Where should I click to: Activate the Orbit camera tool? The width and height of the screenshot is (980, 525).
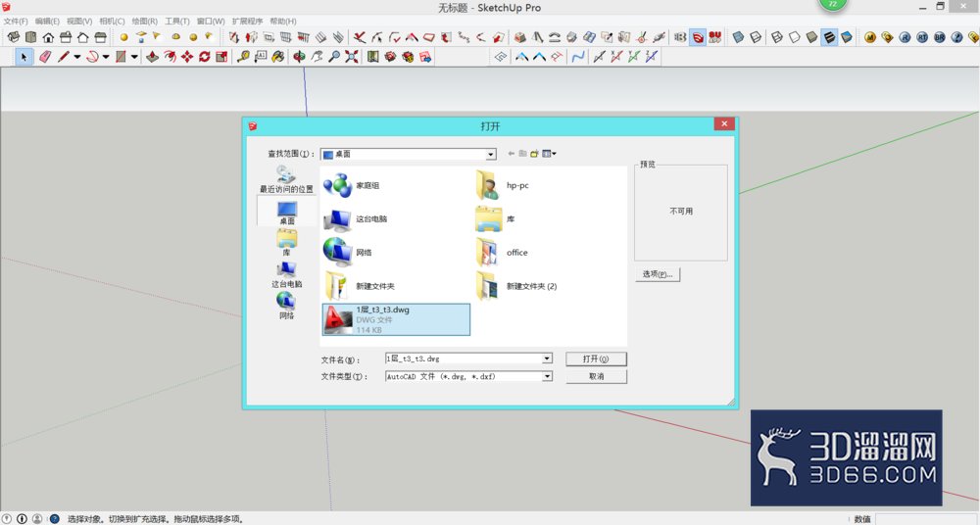(299, 57)
